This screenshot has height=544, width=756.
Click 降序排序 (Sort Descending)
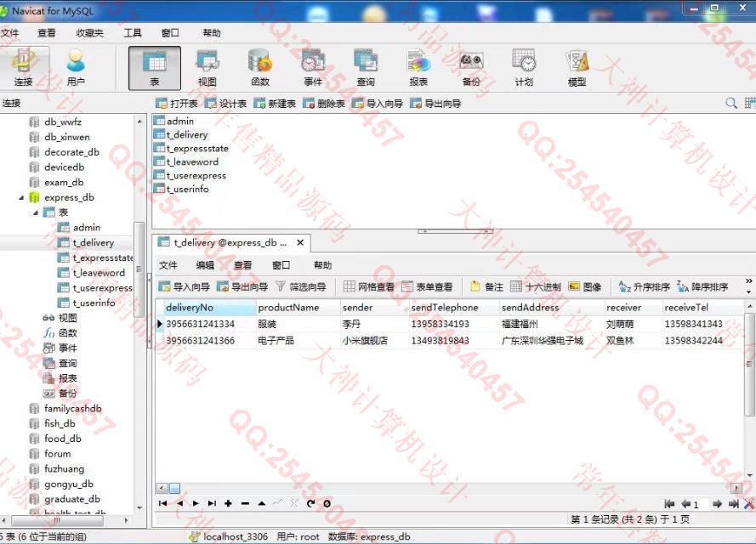click(702, 286)
